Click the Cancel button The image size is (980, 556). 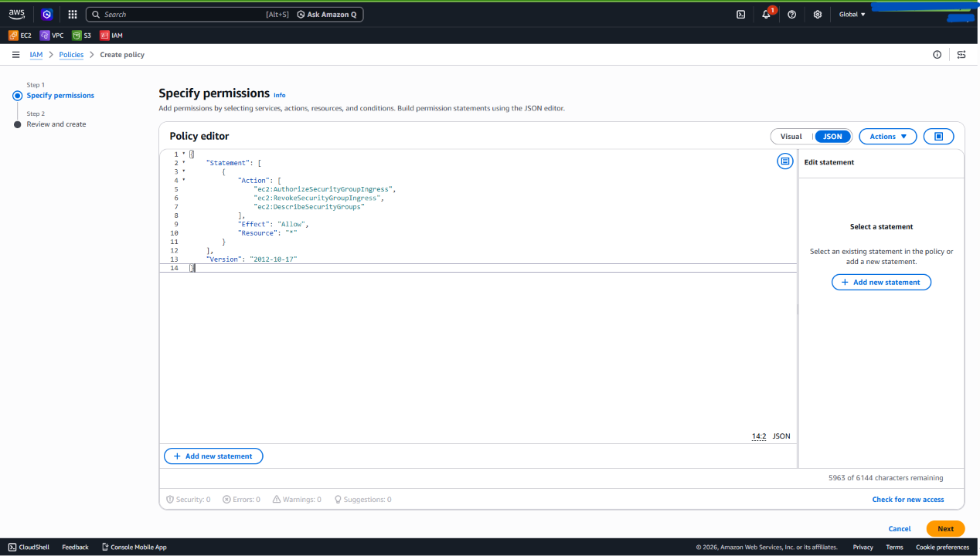click(900, 529)
